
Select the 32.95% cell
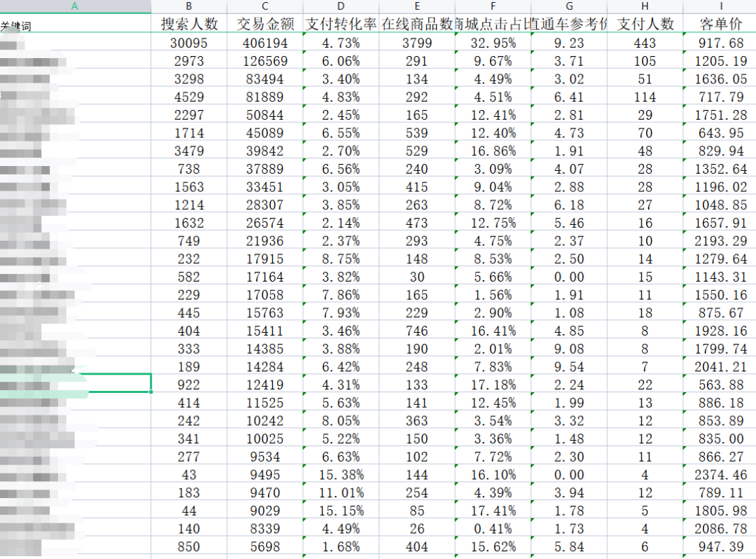point(493,43)
